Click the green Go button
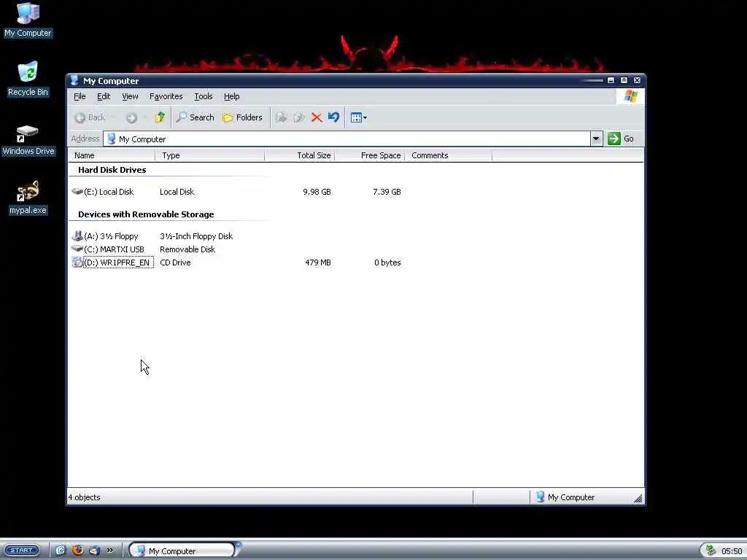 (622, 139)
